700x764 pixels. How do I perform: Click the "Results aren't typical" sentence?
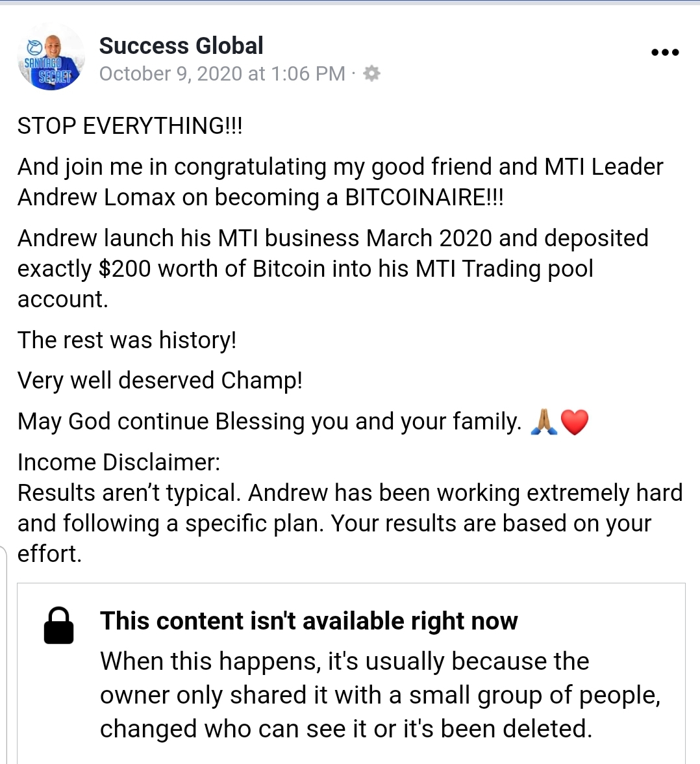130,493
